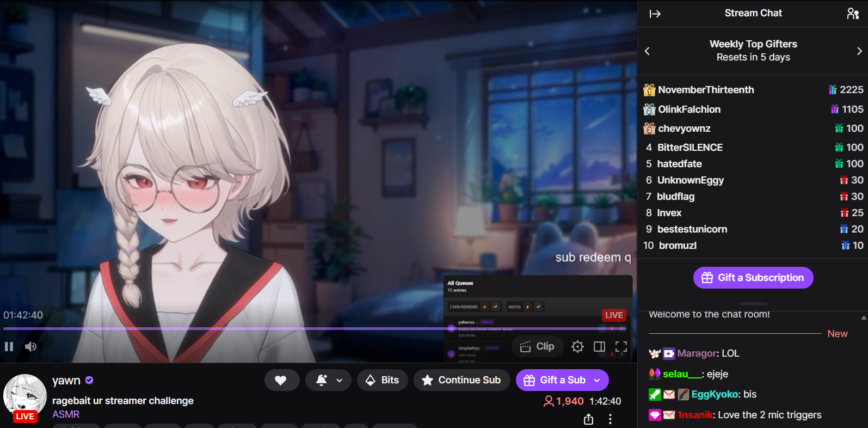
Task: Open the ASMR category link
Action: tap(66, 414)
